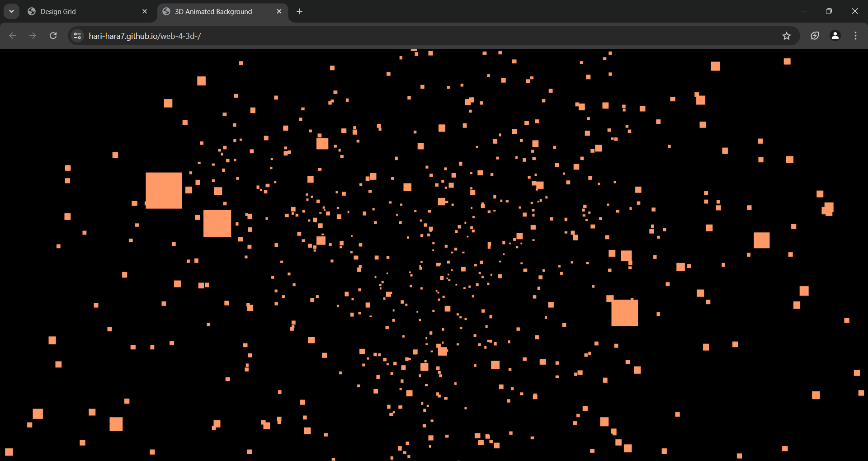Bookmark this page with the star
The image size is (868, 461).
pyautogui.click(x=787, y=36)
